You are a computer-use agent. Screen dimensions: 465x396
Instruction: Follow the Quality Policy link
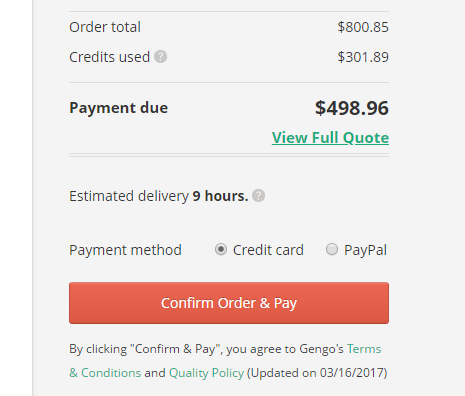[x=206, y=373]
